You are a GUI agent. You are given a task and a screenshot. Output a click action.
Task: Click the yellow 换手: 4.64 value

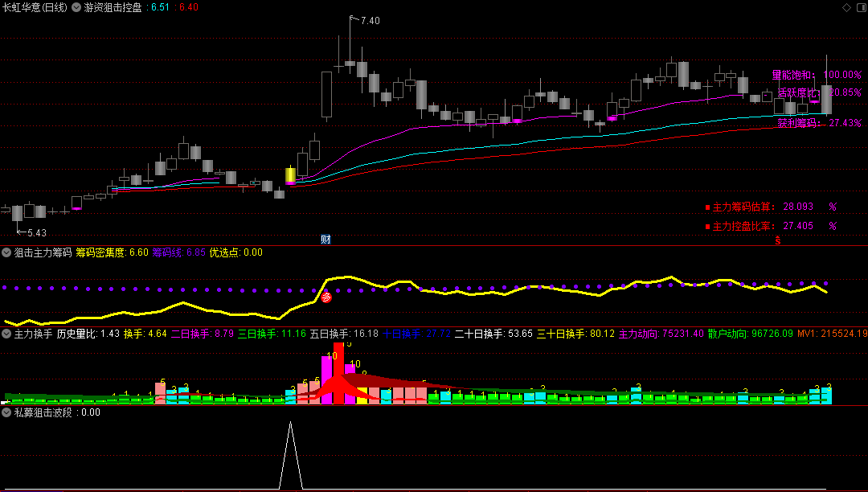(145, 334)
